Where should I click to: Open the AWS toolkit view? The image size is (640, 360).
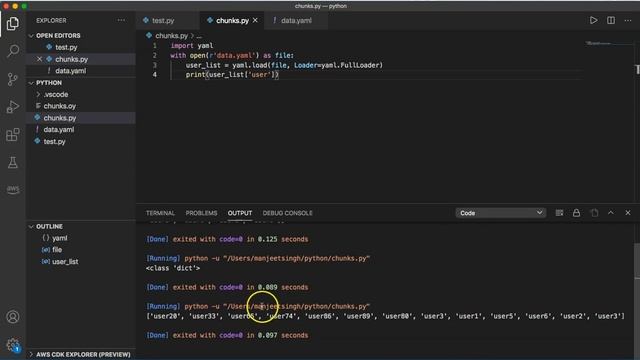13,189
